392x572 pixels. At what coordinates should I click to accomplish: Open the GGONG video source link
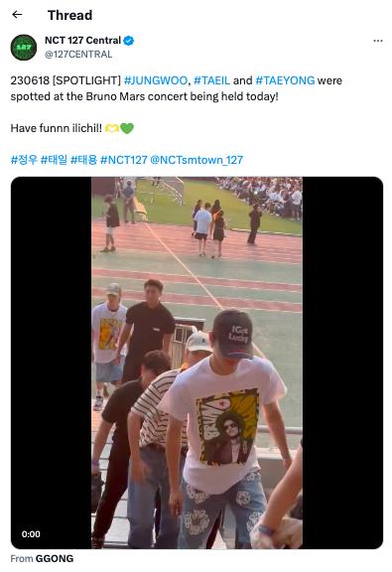click(x=55, y=558)
